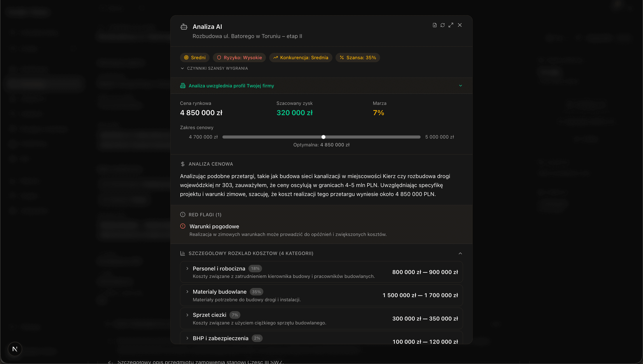This screenshot has height=364, width=643.
Task: Click the robot icon beside Analiza AI
Action: pos(184,27)
